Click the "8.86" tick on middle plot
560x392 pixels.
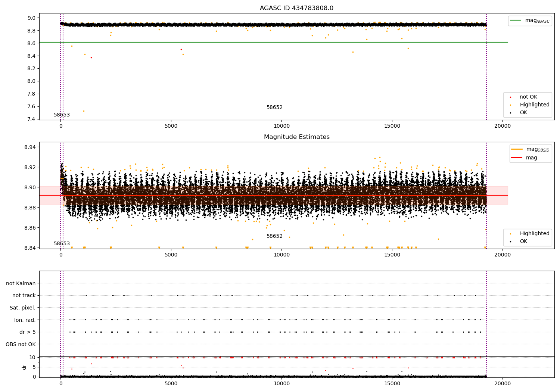[x=30, y=228]
